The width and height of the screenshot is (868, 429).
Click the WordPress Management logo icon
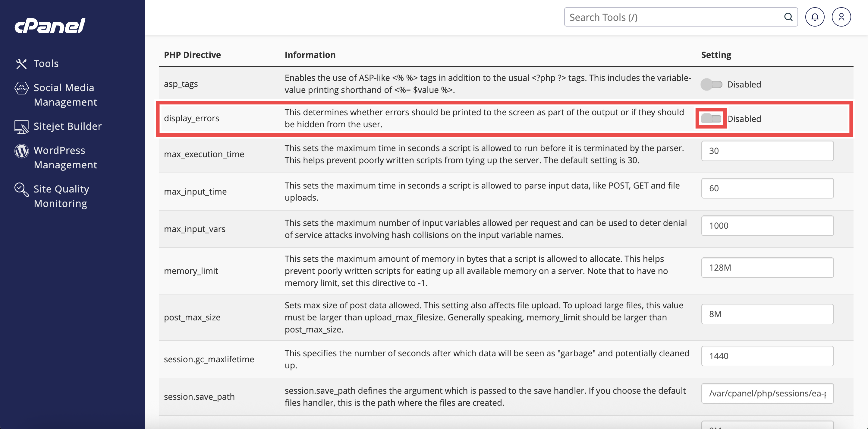click(x=21, y=151)
